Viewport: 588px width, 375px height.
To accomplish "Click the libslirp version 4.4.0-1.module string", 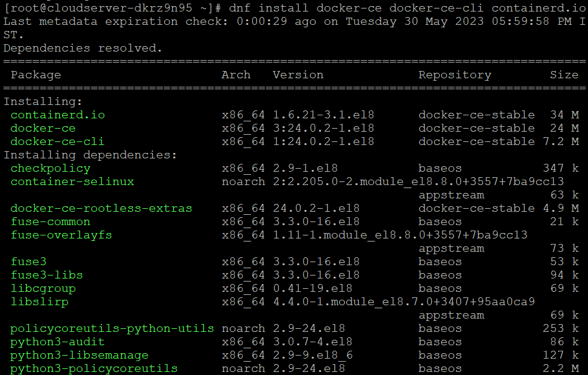I will (403, 302).
